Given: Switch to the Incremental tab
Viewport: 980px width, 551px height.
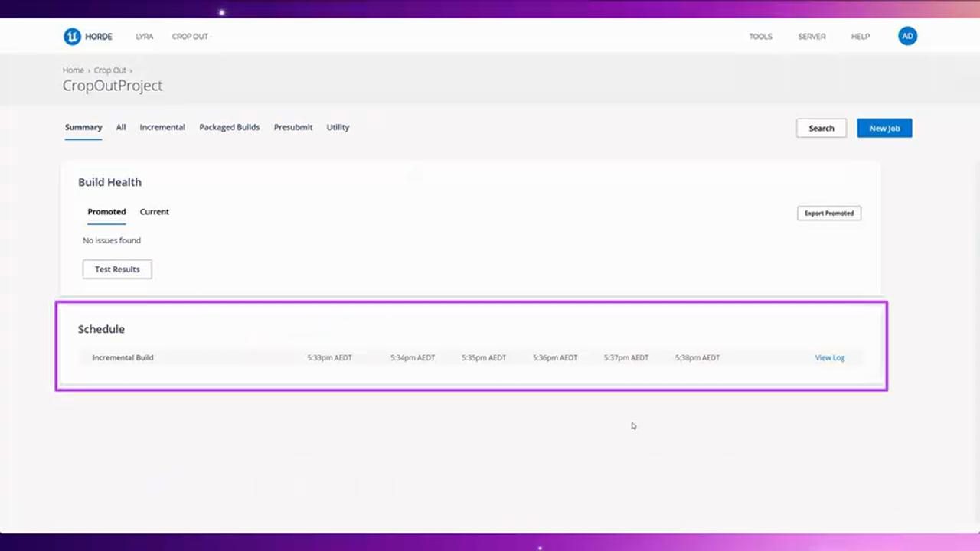Looking at the screenshot, I should point(162,127).
